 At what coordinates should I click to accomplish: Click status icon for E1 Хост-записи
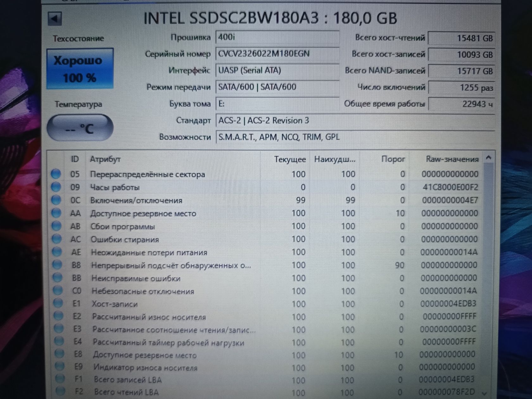[x=58, y=303]
